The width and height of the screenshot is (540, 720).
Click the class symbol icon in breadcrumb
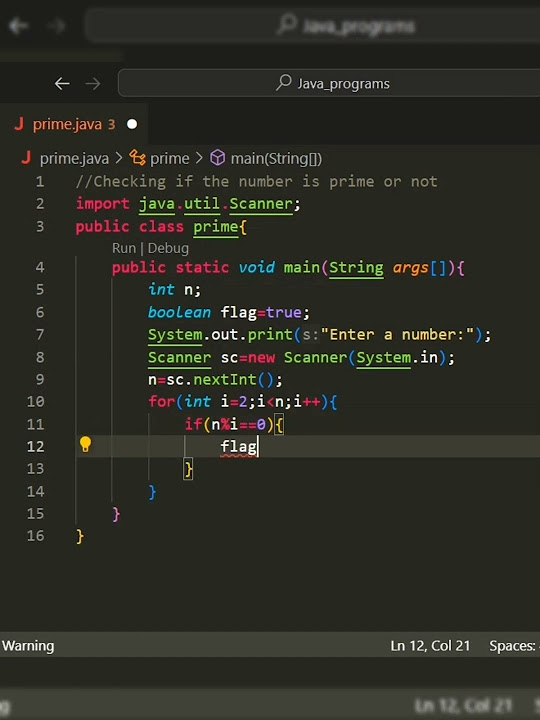point(137,158)
